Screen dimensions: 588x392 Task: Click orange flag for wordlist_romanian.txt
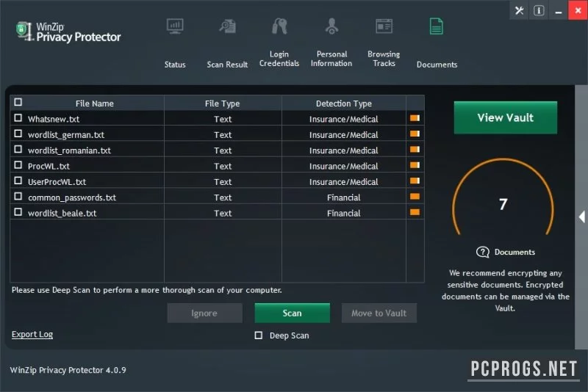tap(415, 150)
